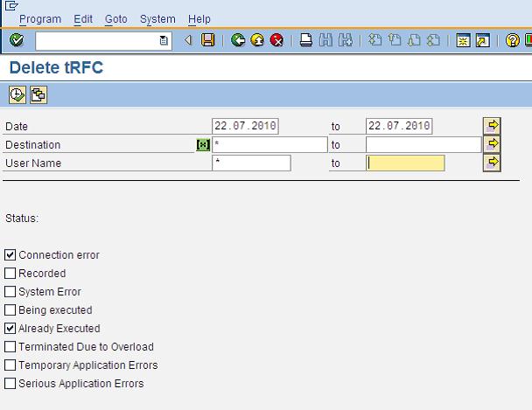This screenshot has width=532, height=410.
Task: Open the System menu
Action: click(157, 19)
